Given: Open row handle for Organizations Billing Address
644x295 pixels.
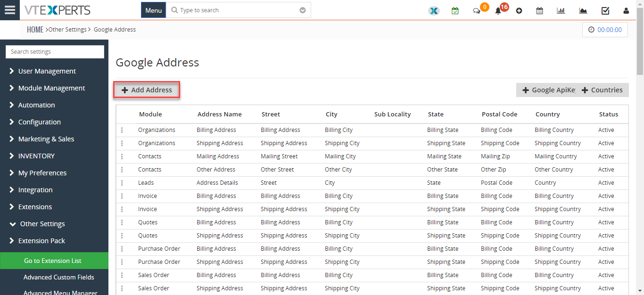Looking at the screenshot, I should (x=122, y=130).
